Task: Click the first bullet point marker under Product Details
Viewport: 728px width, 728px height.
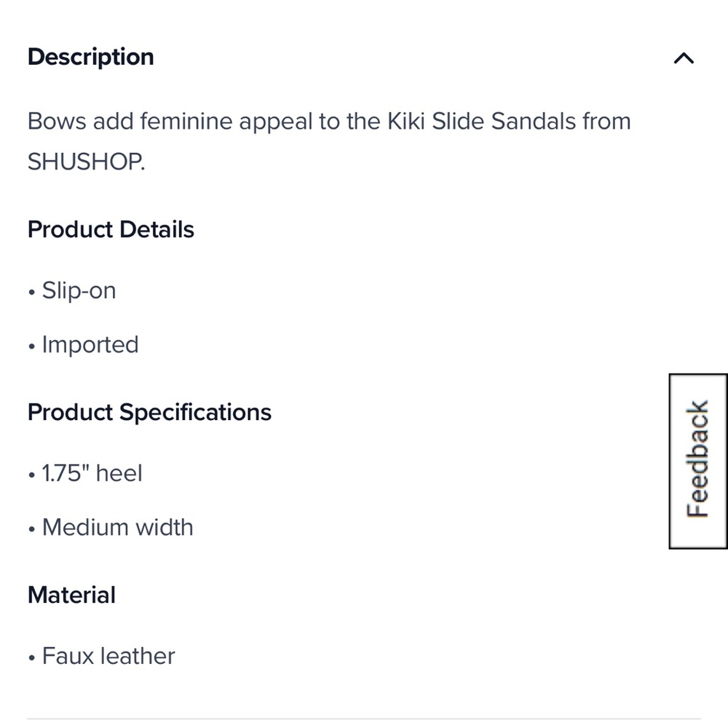Action: pos(31,290)
